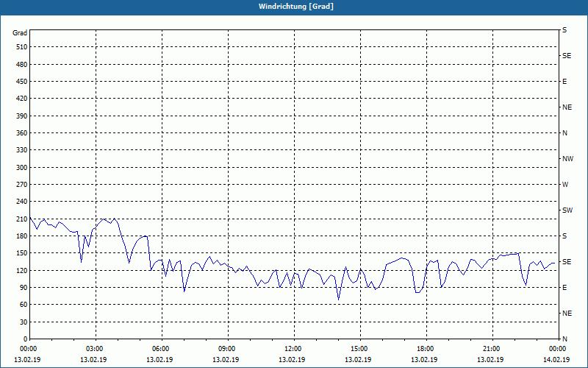This screenshot has height=368, width=588.
Task: Select the 450 value on the left axis
Action: 22,82
